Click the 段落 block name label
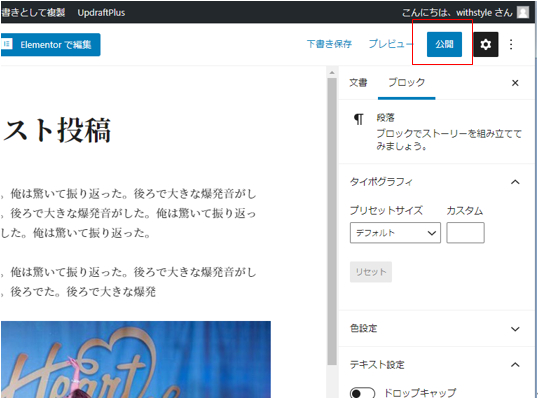The height and width of the screenshot is (398, 538). [385, 118]
